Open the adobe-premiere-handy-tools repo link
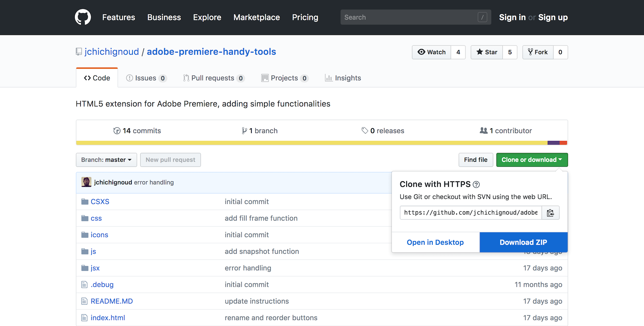This screenshot has width=644, height=326. (x=211, y=52)
